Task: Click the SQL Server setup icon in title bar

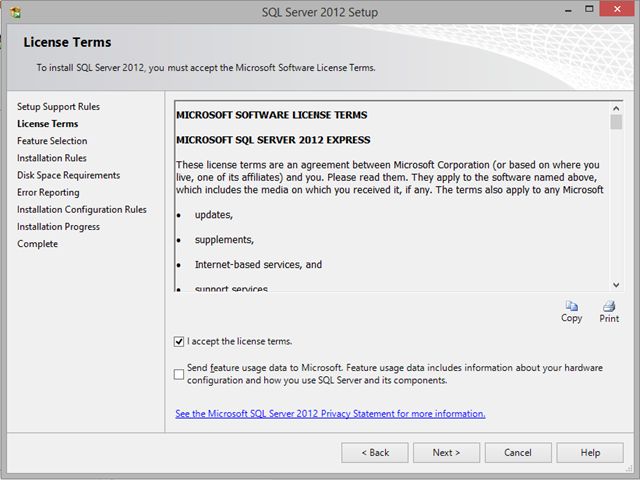Action: point(16,12)
